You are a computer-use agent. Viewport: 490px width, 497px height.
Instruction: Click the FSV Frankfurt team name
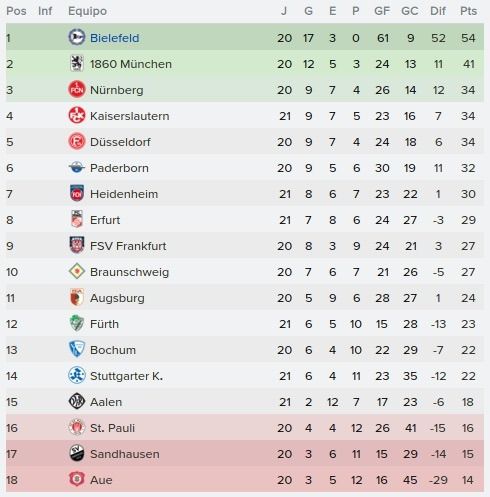tap(128, 246)
